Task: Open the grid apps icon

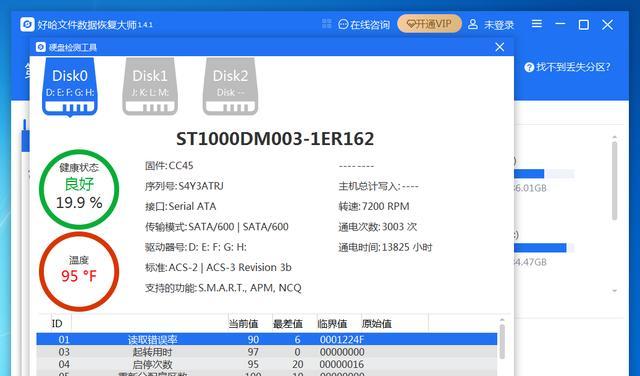Action: click(327, 24)
